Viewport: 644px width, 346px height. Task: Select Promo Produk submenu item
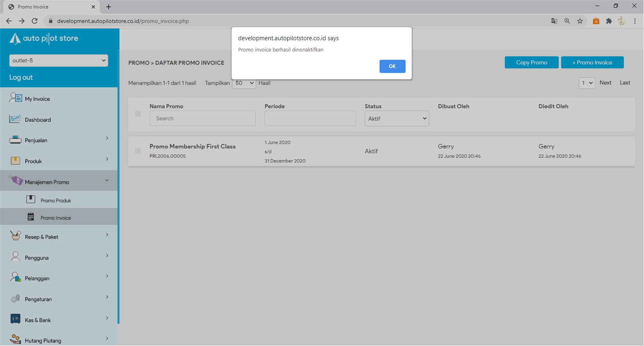(x=56, y=200)
